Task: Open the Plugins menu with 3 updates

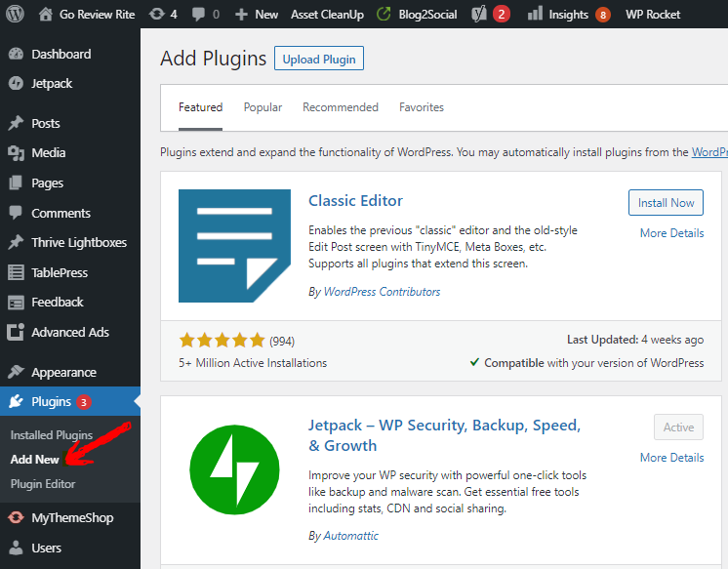Action: pyautogui.click(x=70, y=401)
